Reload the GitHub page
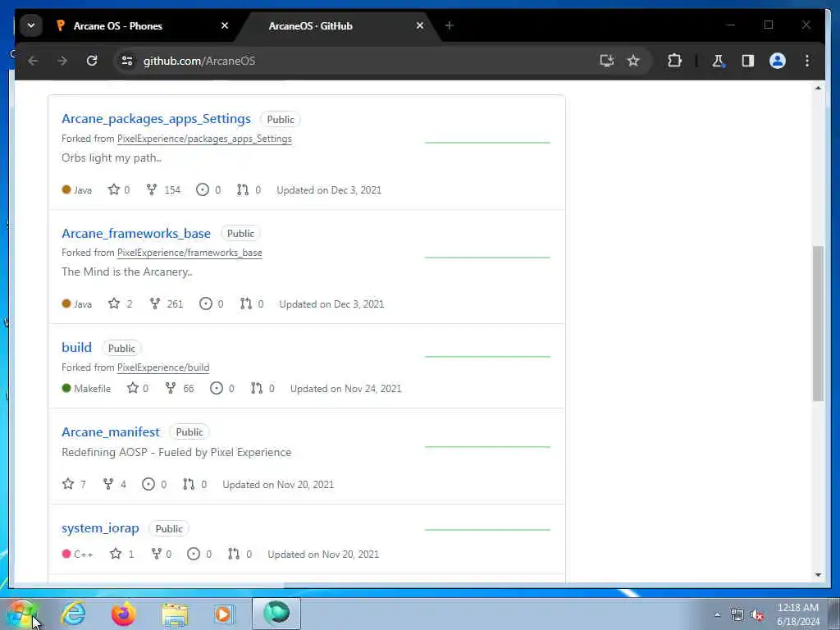This screenshot has height=630, width=840. (92, 61)
